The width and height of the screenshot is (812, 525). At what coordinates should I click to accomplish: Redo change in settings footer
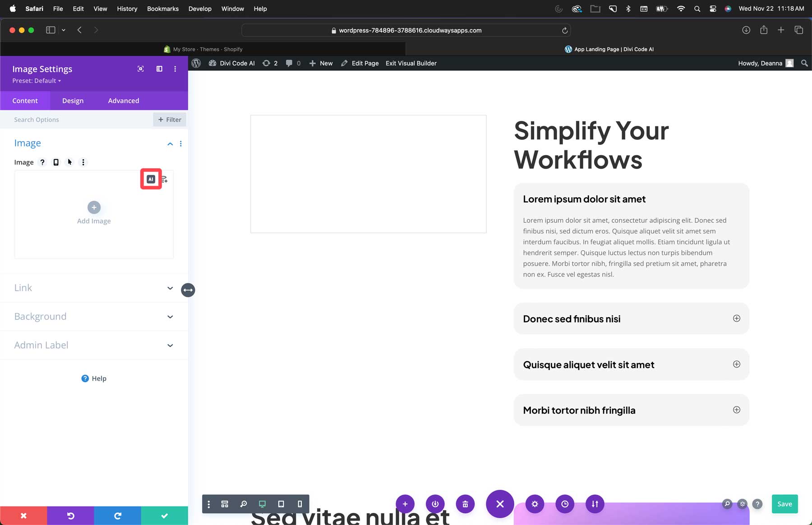[x=117, y=516]
